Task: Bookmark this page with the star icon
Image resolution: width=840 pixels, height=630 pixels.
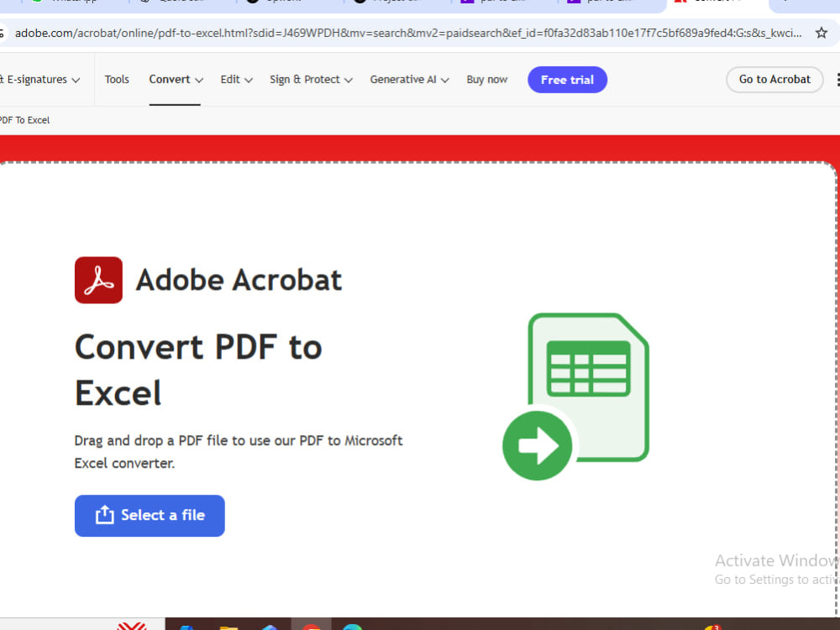Action: 821,34
